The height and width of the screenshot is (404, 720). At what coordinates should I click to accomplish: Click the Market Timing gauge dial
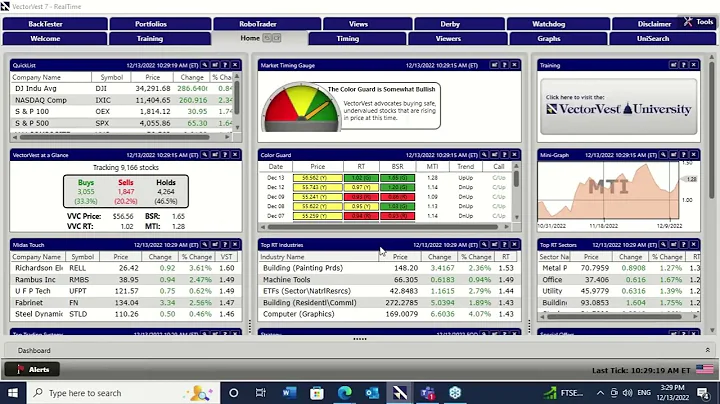pos(301,108)
